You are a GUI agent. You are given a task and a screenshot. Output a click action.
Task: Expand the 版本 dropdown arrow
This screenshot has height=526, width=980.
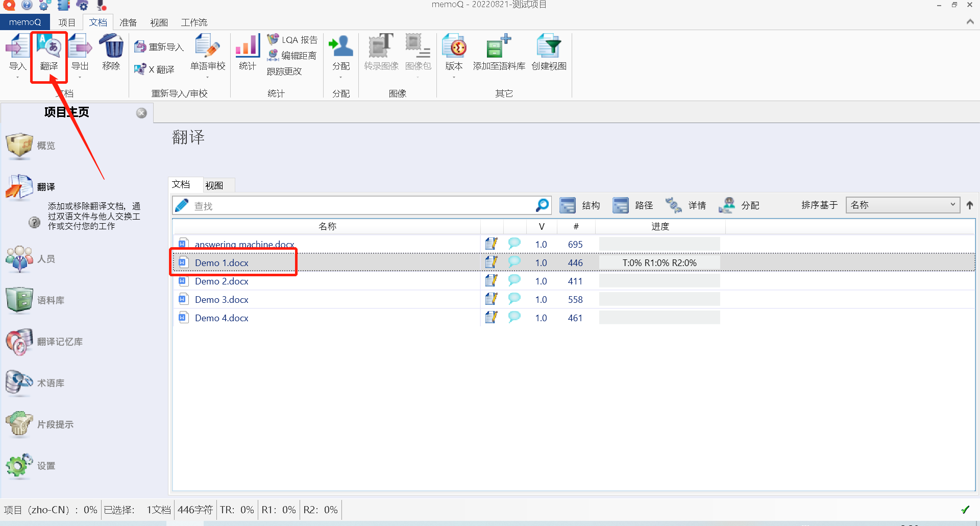tap(454, 77)
